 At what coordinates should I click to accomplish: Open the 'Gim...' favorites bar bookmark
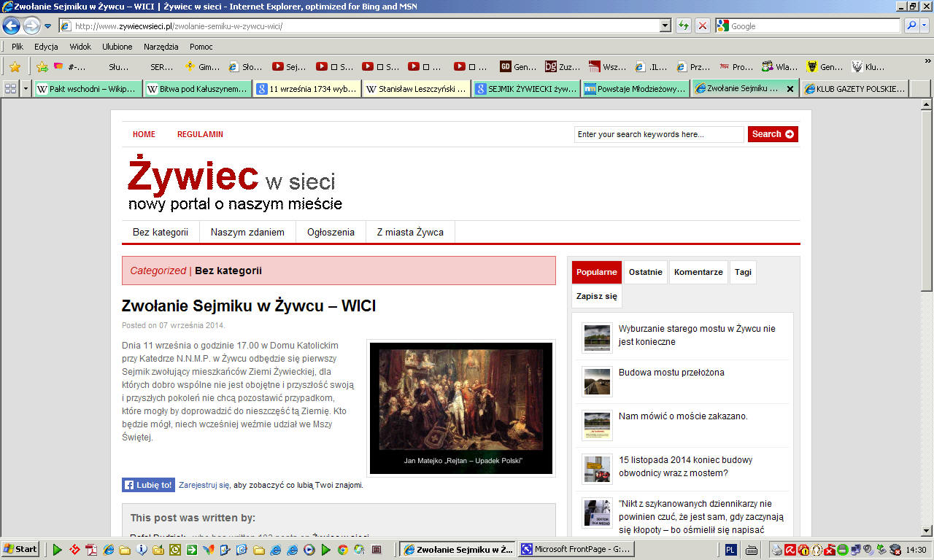pos(202,66)
